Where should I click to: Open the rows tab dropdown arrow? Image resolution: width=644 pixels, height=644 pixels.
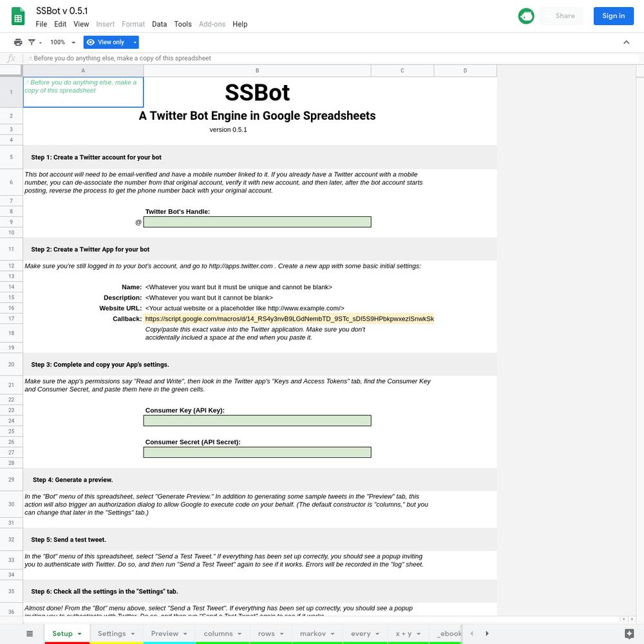[x=282, y=634]
